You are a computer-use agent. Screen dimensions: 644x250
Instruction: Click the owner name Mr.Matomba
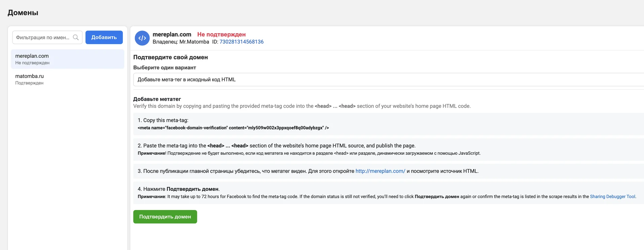coord(194,42)
